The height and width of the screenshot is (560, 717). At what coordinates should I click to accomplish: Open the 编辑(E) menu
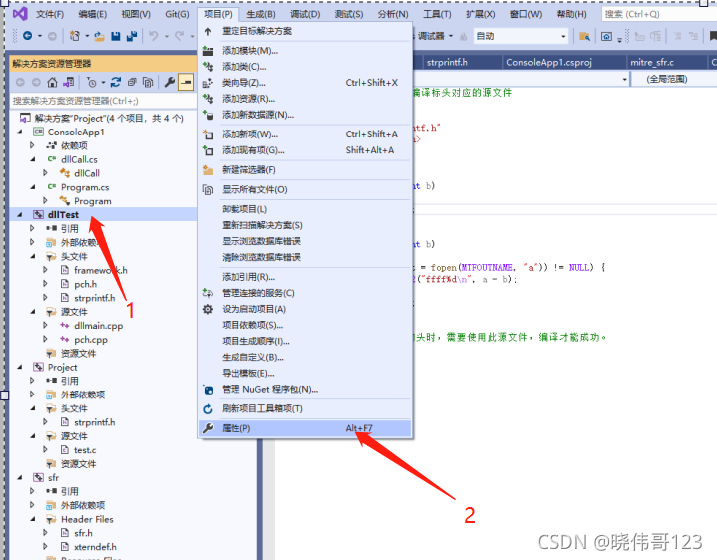point(92,14)
